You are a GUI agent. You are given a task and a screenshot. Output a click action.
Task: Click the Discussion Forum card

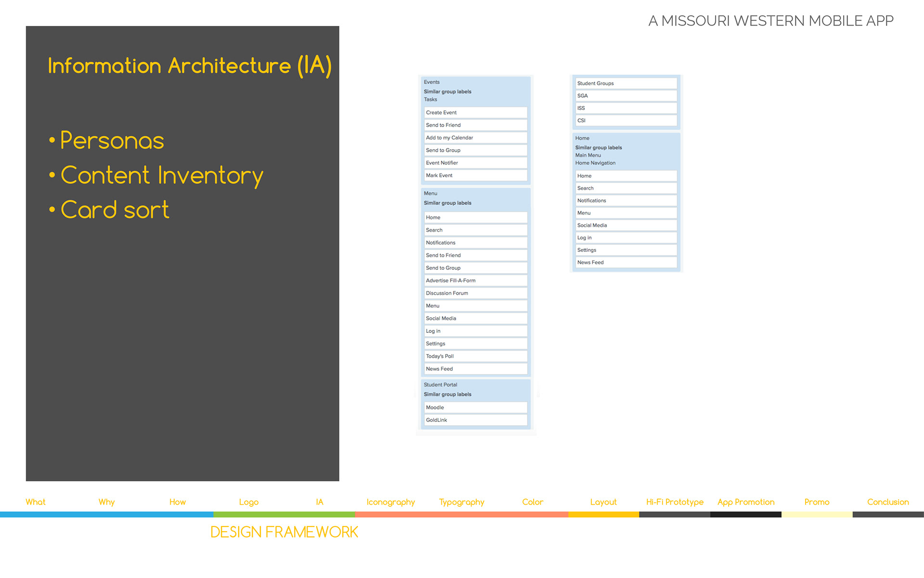[x=475, y=293]
